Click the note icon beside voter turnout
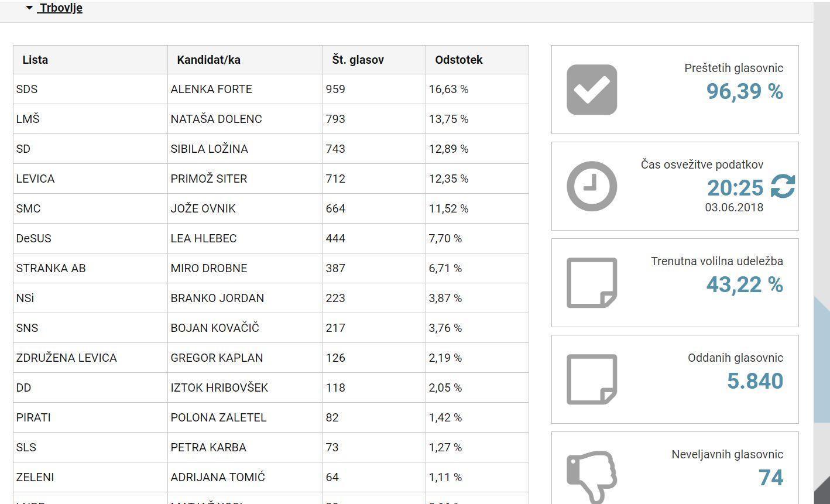This screenshot has height=504, width=830. pos(592,283)
